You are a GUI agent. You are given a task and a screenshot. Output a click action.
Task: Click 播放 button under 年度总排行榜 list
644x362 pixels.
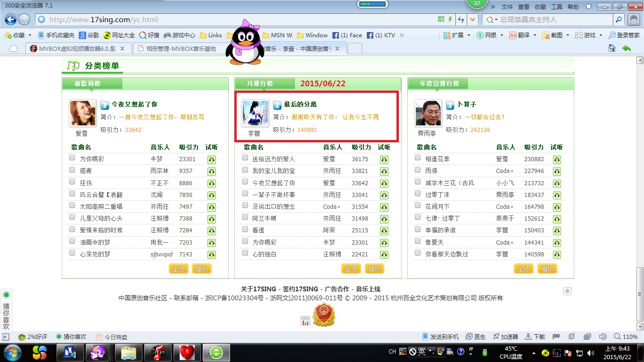point(547,269)
